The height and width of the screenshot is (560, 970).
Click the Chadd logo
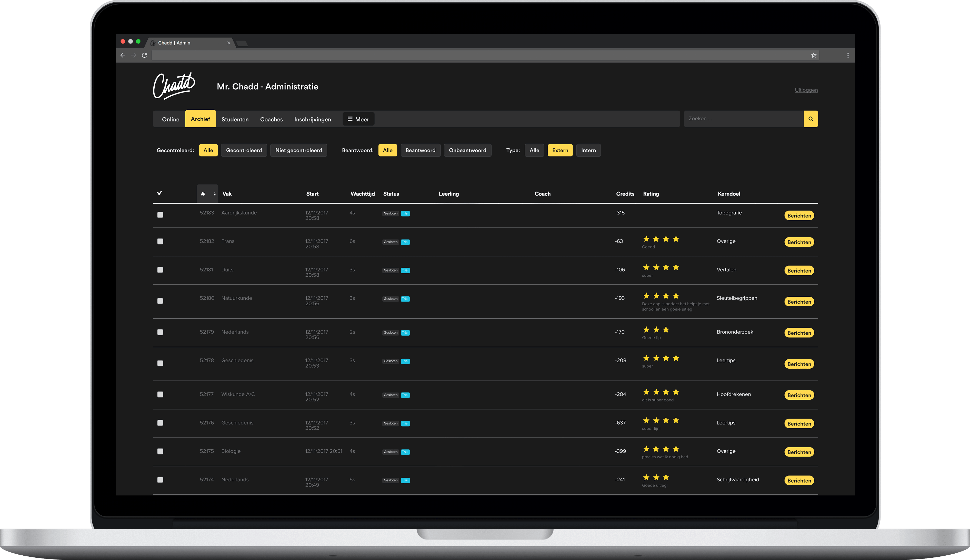[x=174, y=86]
